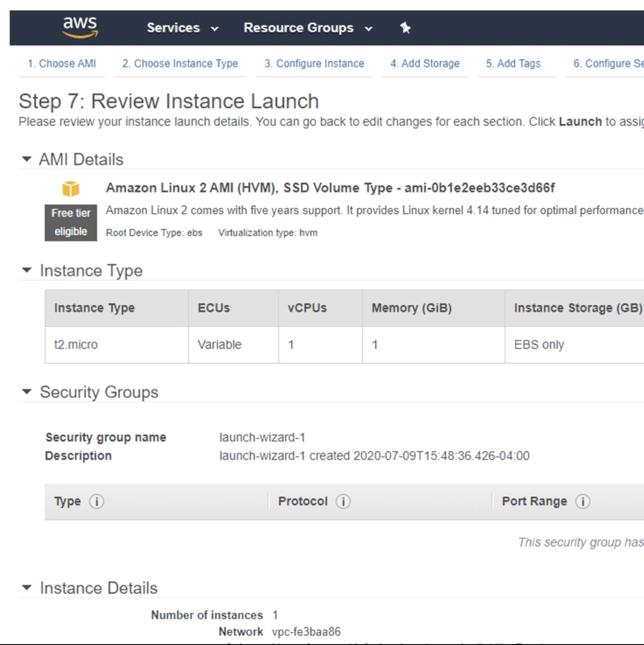The image size is (644, 645).
Task: Click the 'This security group has' notice text
Action: tap(581, 542)
